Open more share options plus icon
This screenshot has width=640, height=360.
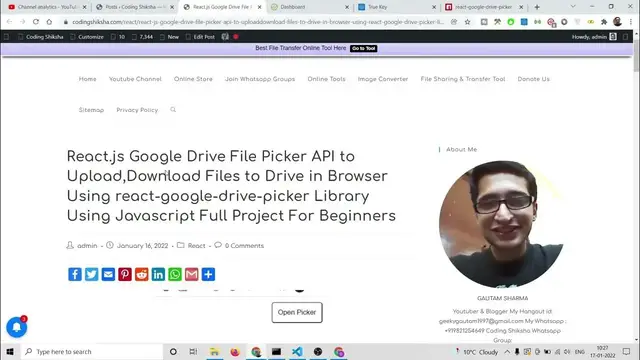click(208, 274)
